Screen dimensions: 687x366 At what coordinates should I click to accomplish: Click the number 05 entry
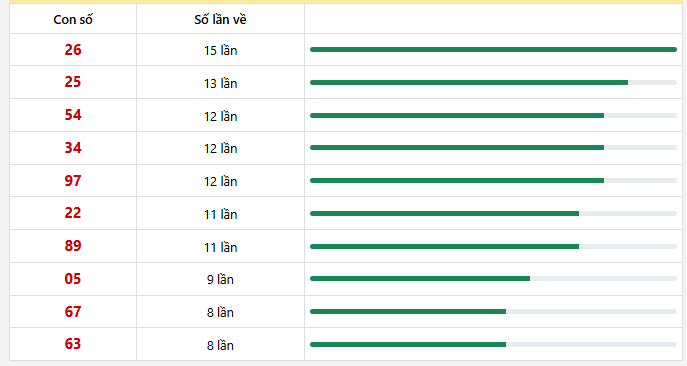click(73, 279)
